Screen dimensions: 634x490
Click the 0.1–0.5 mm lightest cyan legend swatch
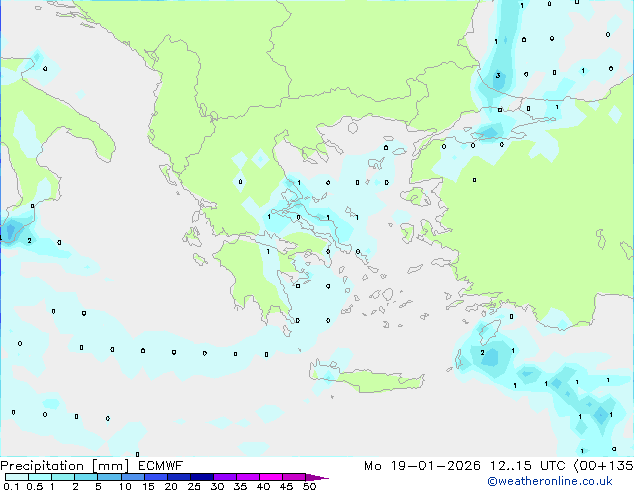click(x=17, y=477)
